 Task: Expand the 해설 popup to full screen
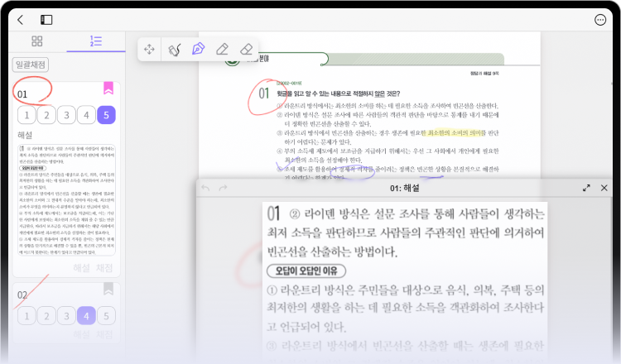coord(586,189)
